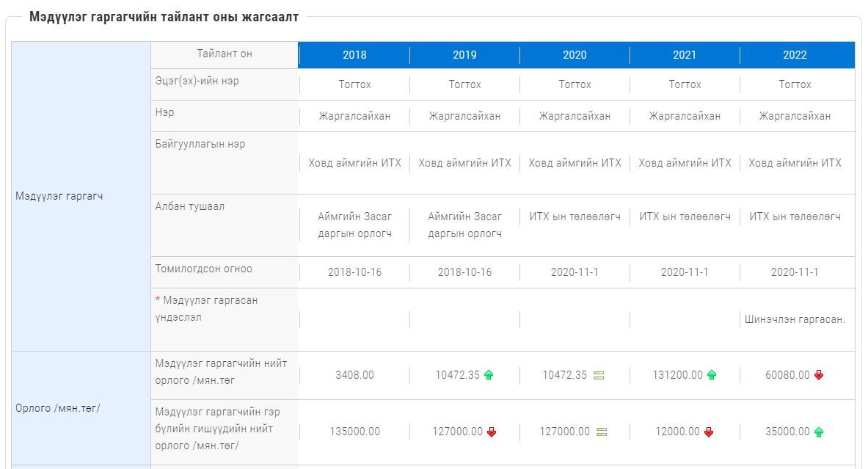
Task: Click the equal icon beside 10472.35 in 2020
Action: pyautogui.click(x=599, y=375)
